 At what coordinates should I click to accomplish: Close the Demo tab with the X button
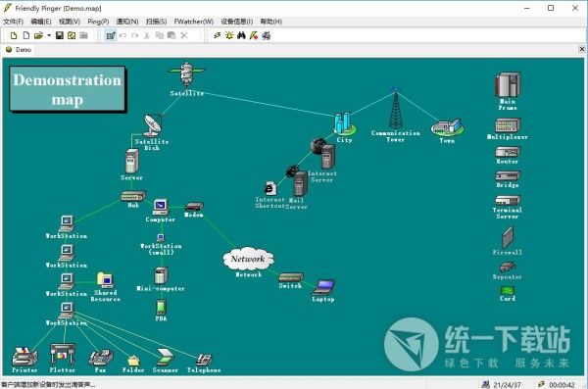pyautogui.click(x=581, y=49)
